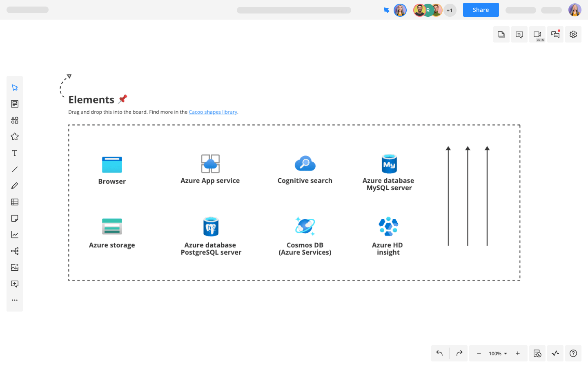This screenshot has width=588, height=368.
Task: Select the Azure storage shape
Action: 112,226
